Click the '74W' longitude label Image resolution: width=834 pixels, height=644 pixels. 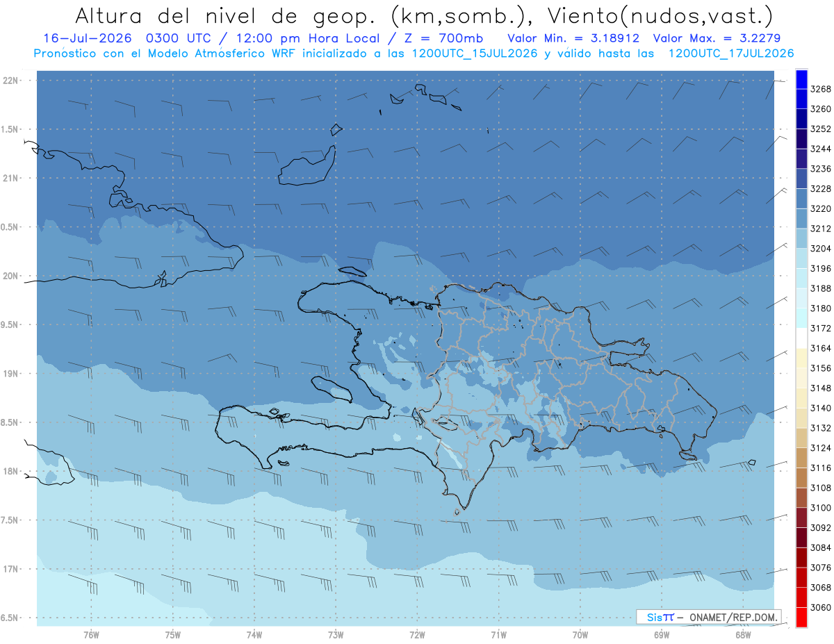pyautogui.click(x=254, y=635)
